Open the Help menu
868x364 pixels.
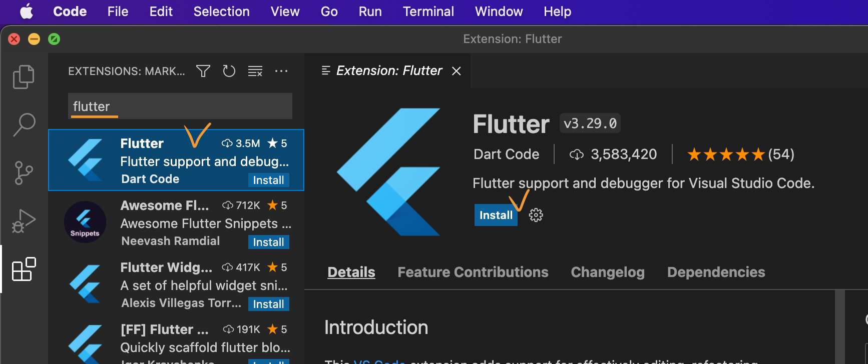(557, 11)
